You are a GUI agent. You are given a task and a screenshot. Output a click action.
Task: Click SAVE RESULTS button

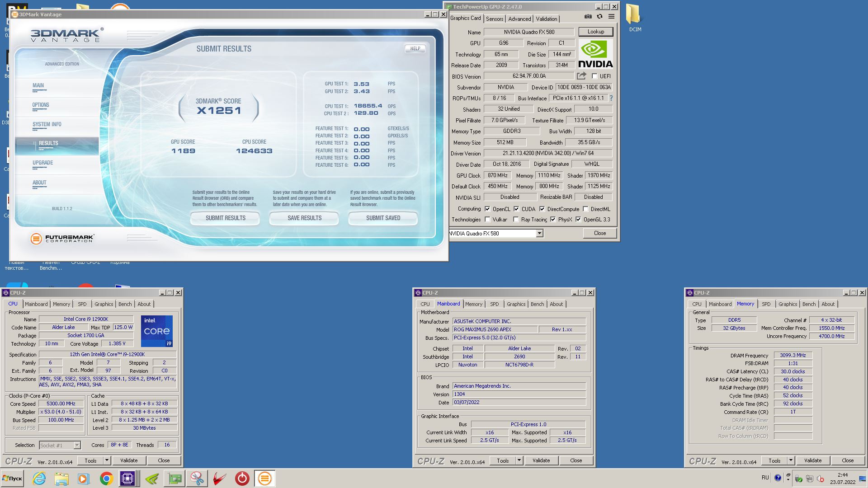(x=304, y=218)
